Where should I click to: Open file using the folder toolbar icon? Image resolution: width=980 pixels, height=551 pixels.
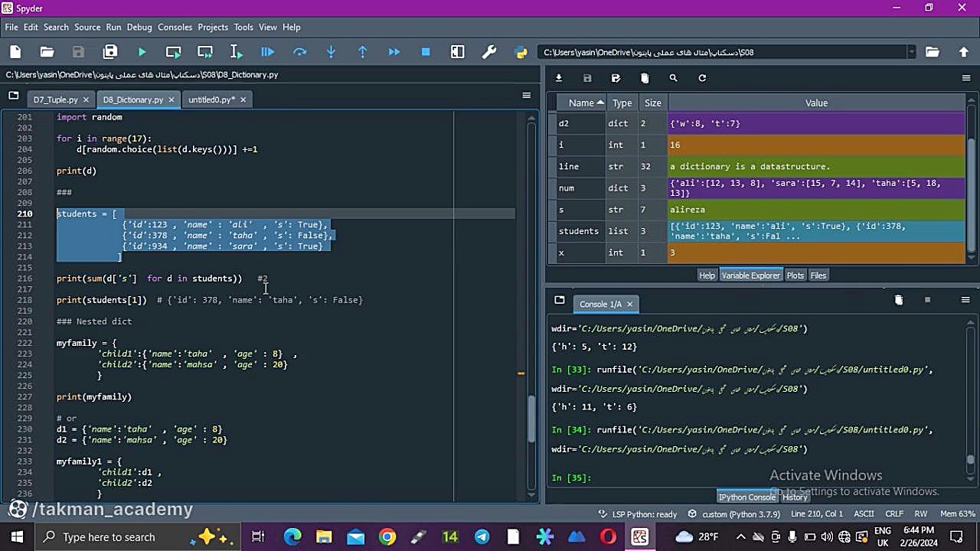47,52
